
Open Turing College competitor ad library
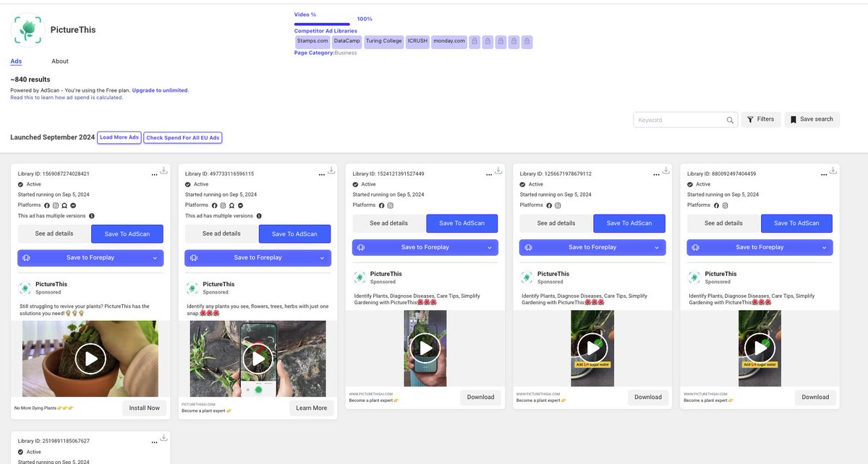[x=384, y=42]
